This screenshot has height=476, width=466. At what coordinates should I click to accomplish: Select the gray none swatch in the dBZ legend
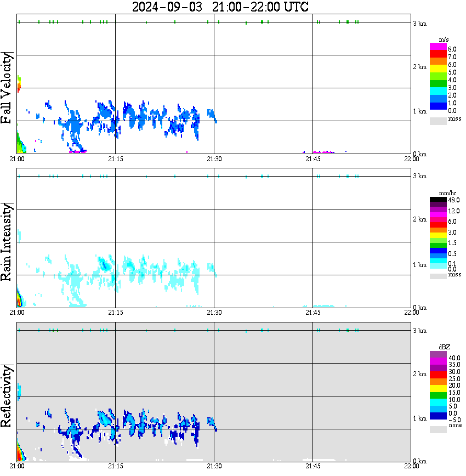[x=438, y=429]
